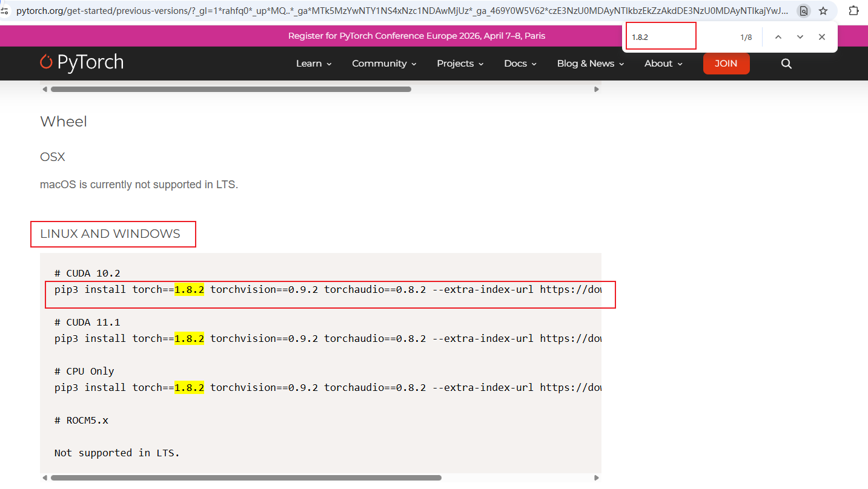The image size is (868, 489).
Task: Open the About menu
Action: pos(663,64)
